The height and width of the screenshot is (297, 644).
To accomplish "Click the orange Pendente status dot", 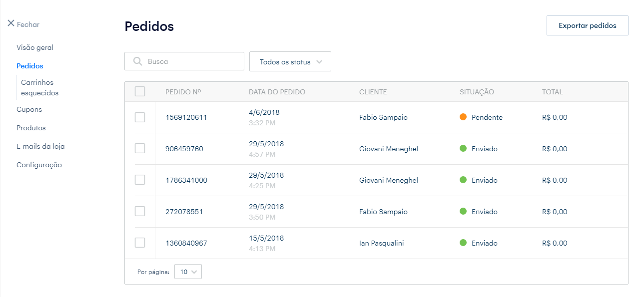I will tap(463, 117).
